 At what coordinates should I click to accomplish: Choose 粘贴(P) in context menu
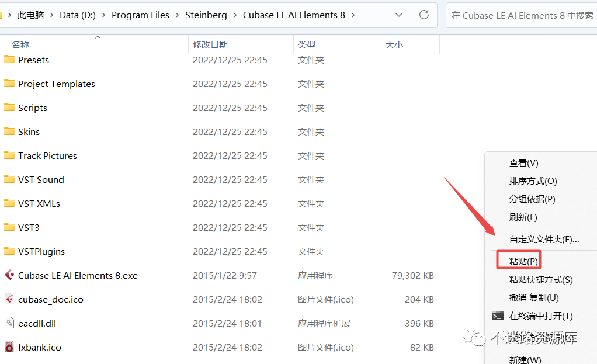coord(523,262)
